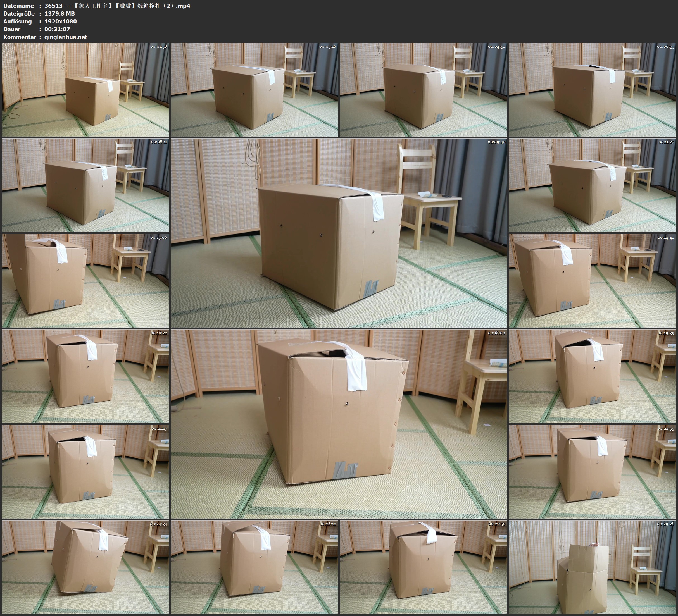Select the large frame at 00:18:00
The width and height of the screenshot is (678, 616).
point(339,424)
